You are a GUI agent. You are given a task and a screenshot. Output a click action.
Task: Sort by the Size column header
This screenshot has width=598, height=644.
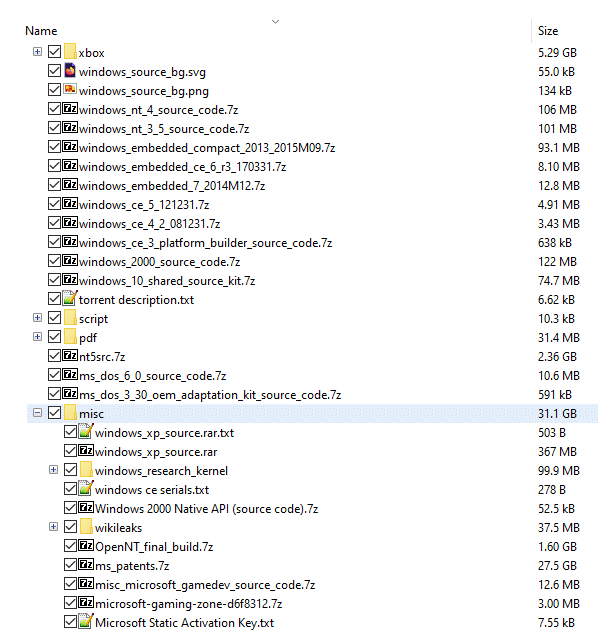548,31
